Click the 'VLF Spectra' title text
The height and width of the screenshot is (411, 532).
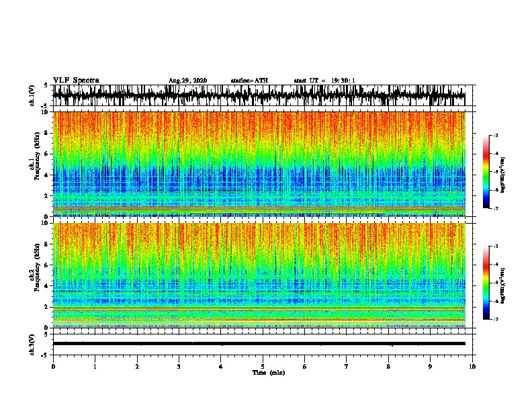(76, 81)
